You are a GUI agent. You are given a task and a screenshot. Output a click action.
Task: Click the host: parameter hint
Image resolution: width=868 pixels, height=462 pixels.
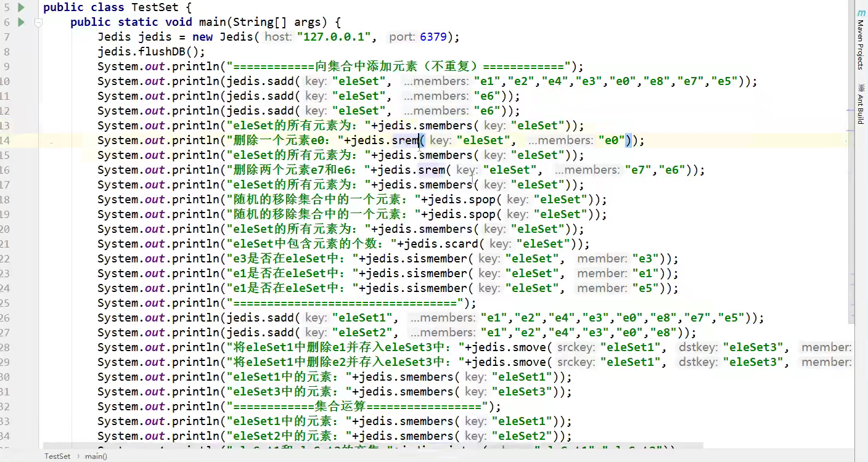point(279,37)
